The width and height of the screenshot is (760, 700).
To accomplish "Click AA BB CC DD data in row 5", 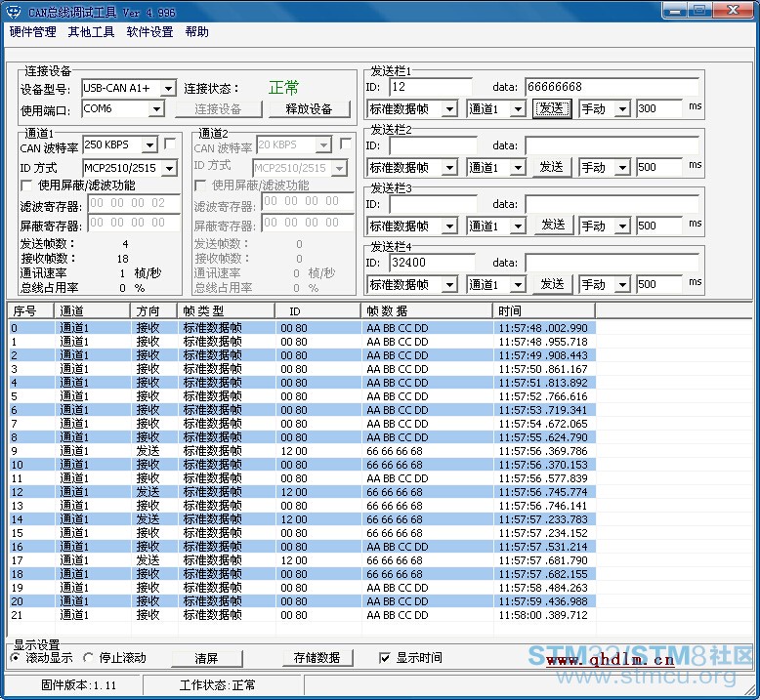I will tap(398, 396).
